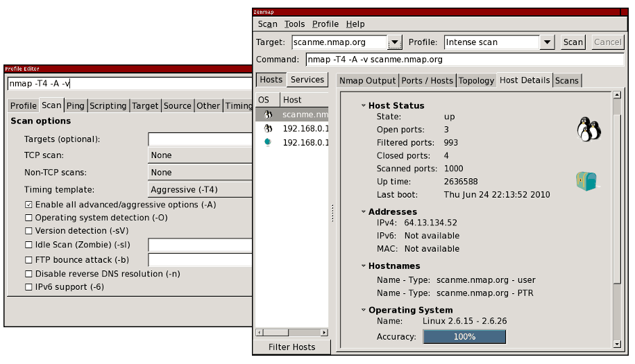The height and width of the screenshot is (364, 635).
Task: Click the host list scroll left arrow
Action: click(259, 333)
